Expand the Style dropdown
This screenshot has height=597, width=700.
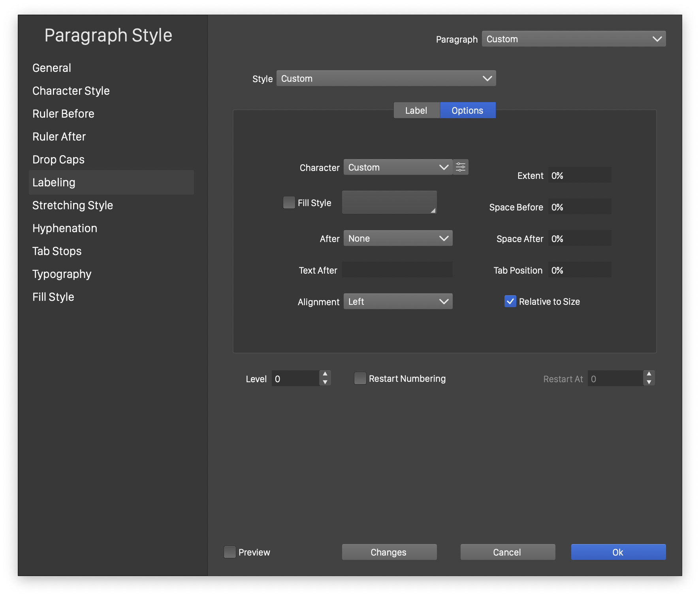(x=386, y=78)
